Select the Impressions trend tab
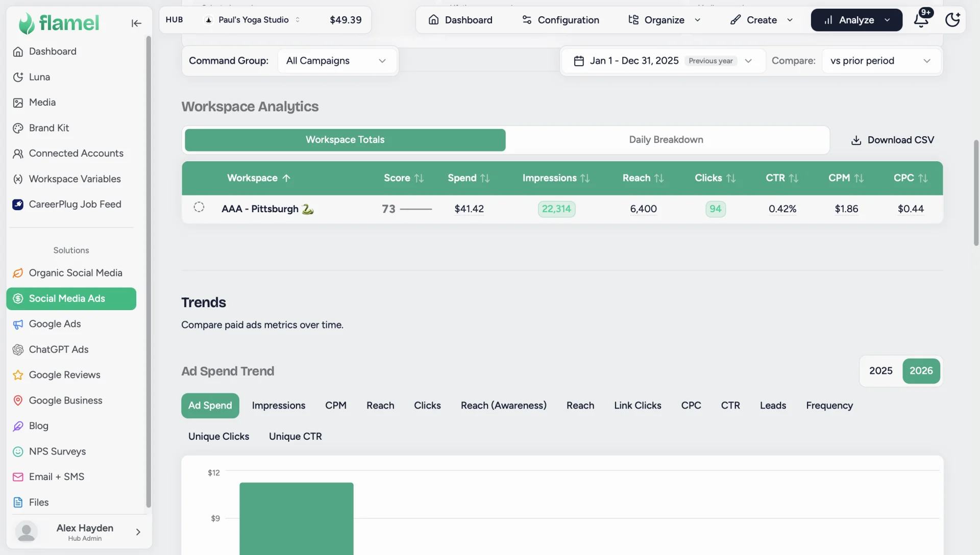 279,406
